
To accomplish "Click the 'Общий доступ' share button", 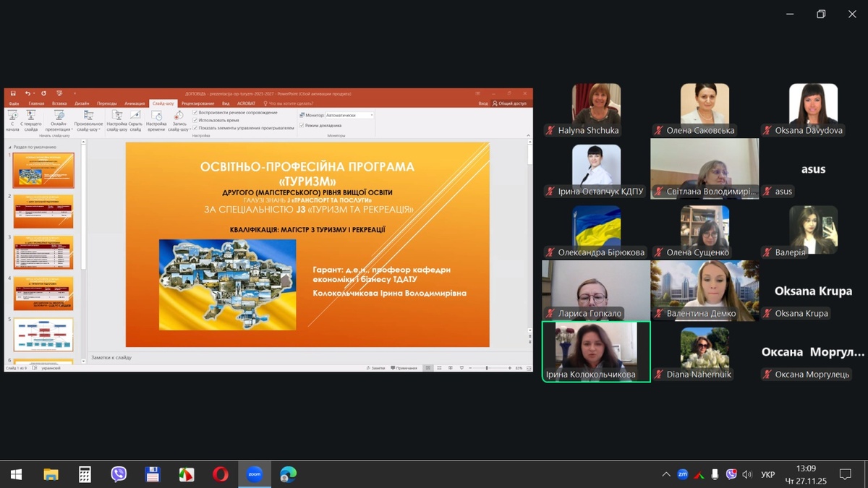I will (510, 103).
